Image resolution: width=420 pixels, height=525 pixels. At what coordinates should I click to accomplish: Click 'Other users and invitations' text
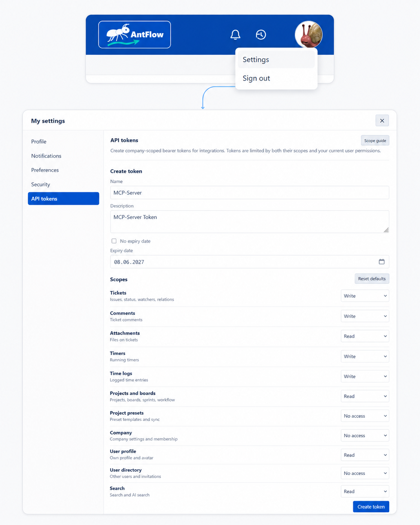(136, 477)
